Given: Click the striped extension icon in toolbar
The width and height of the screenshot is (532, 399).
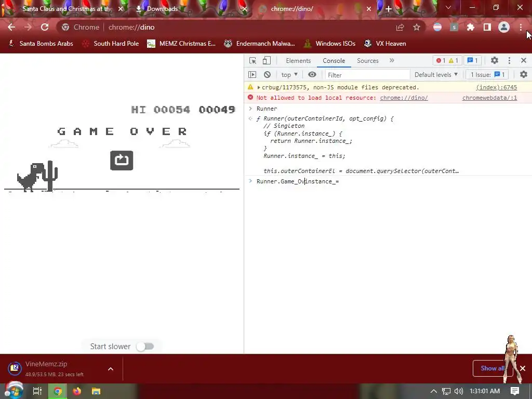Looking at the screenshot, I should tap(437, 27).
